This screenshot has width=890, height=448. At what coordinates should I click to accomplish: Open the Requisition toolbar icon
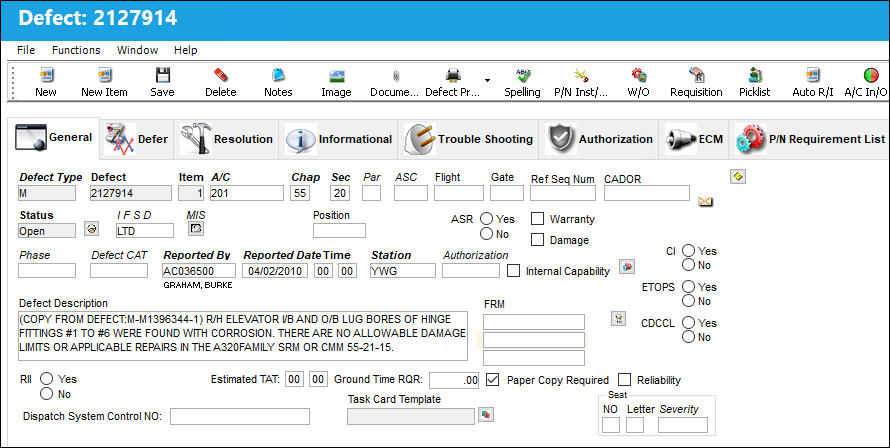coord(696,75)
